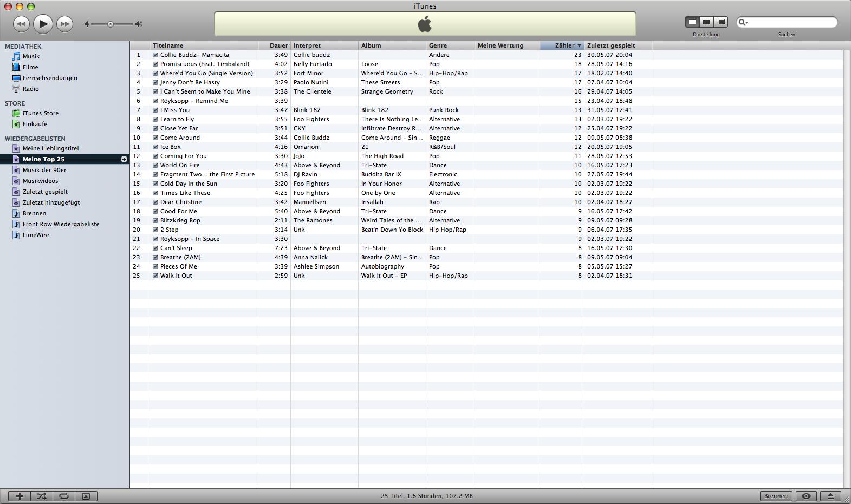The width and height of the screenshot is (851, 504).
Task: Click arrow next to Meine Top 25
Action: pos(124,159)
